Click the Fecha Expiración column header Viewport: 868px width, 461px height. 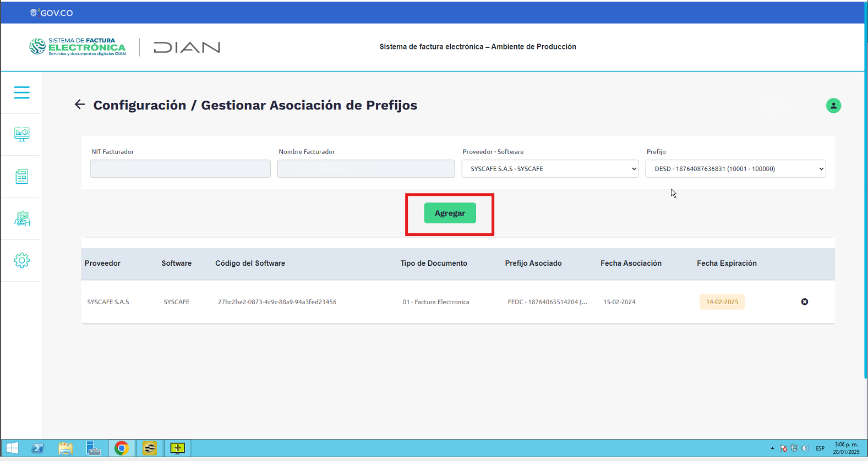[x=727, y=264]
